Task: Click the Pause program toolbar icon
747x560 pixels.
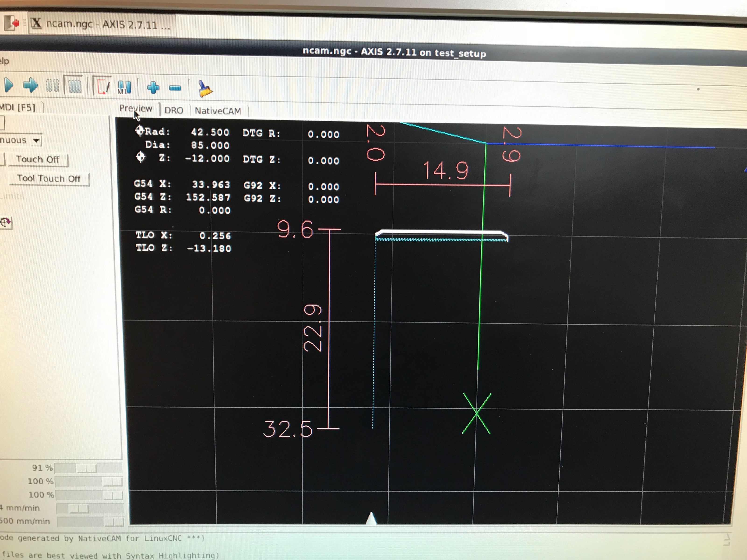Action: pos(52,86)
